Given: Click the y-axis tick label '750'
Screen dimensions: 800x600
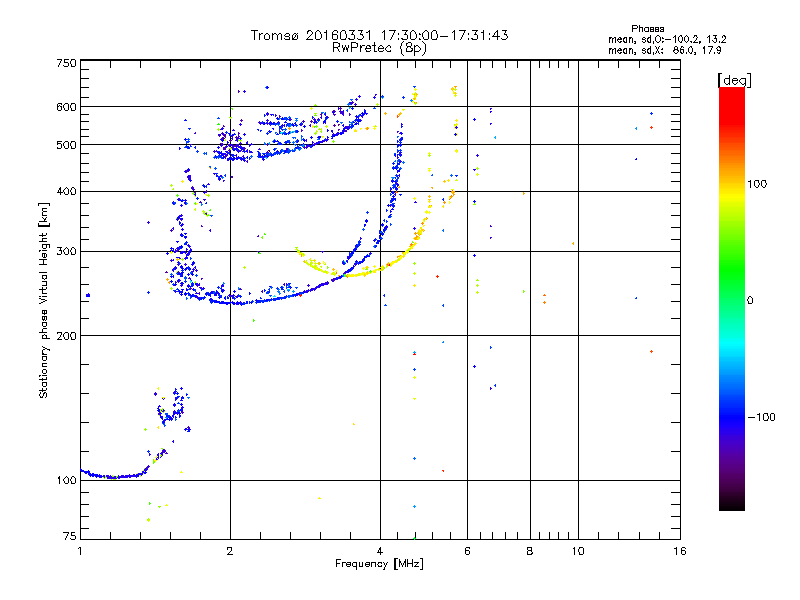Looking at the screenshot, I should point(66,63).
